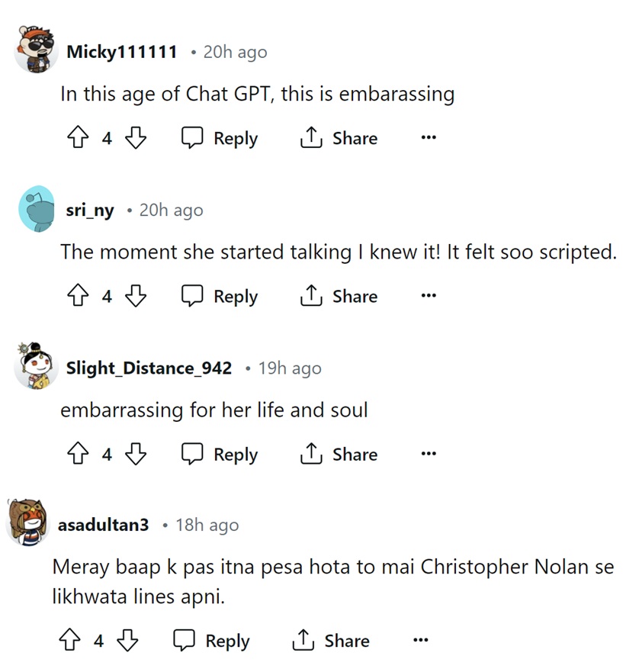Open more options on sri_ny's comment
Image resolution: width=639 pixels, height=672 pixels.
[x=429, y=296]
